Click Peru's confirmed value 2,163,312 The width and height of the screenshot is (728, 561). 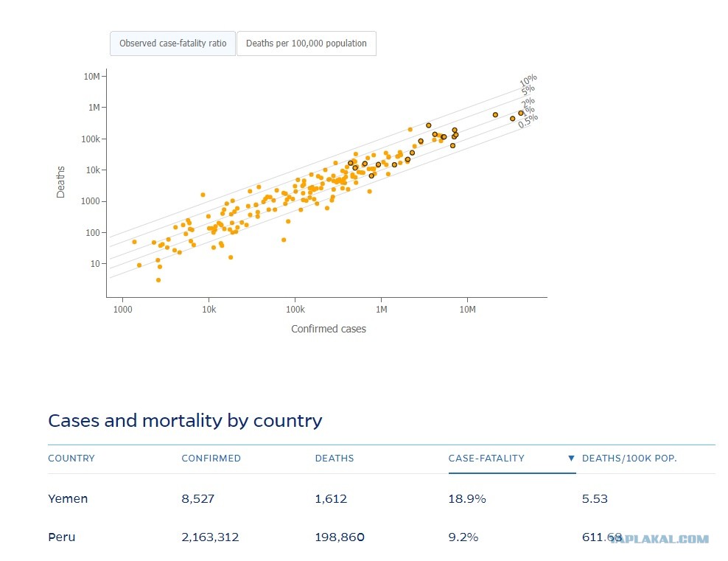(x=210, y=537)
